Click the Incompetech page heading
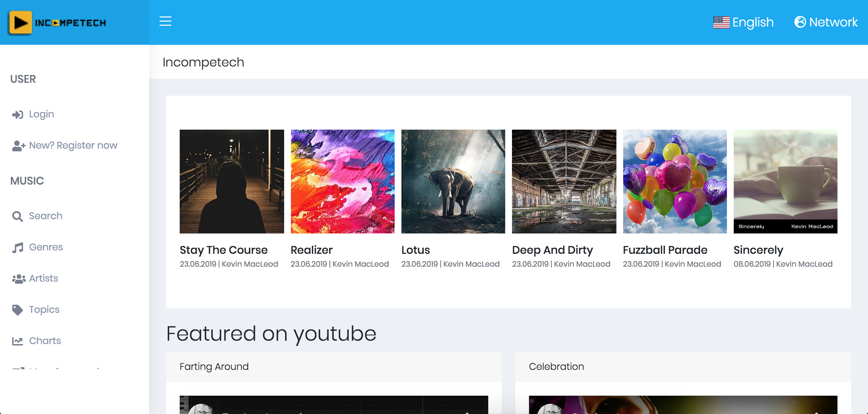The height and width of the screenshot is (414, 868). [203, 62]
